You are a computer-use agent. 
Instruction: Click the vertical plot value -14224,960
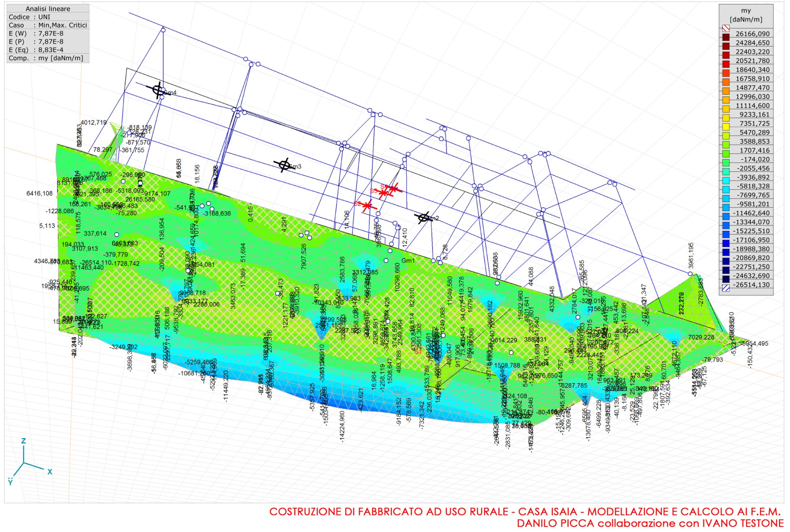[x=342, y=426]
